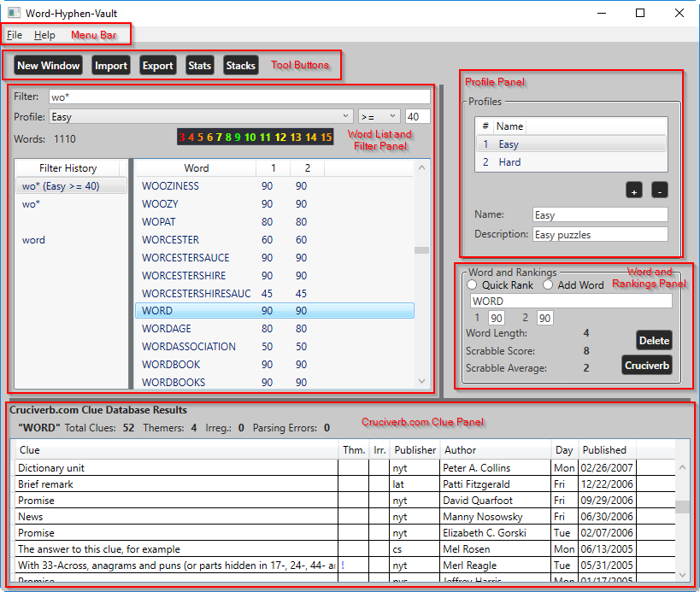Sort clues by the Publisher column header
This screenshot has height=592, width=700.
click(x=415, y=450)
